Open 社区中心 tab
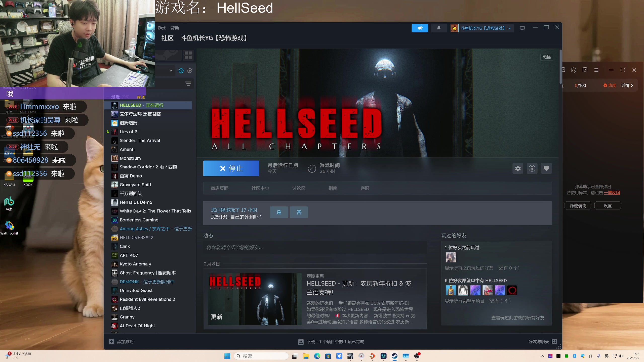Image resolution: width=644 pixels, height=362 pixels. [260, 188]
